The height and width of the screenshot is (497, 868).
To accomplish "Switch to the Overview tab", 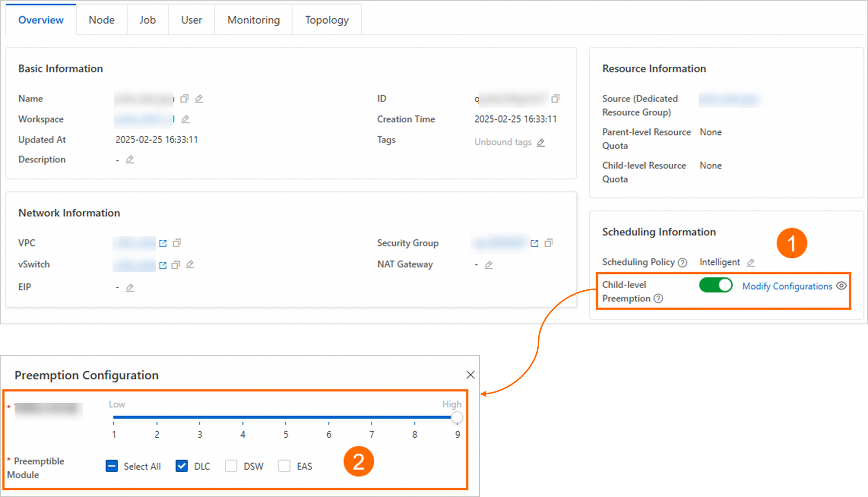I will pyautogui.click(x=41, y=20).
